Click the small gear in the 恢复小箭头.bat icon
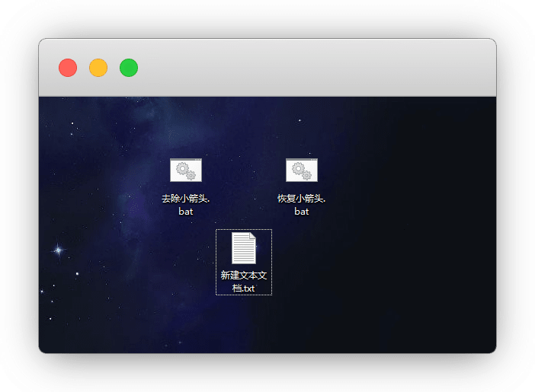 click(307, 176)
